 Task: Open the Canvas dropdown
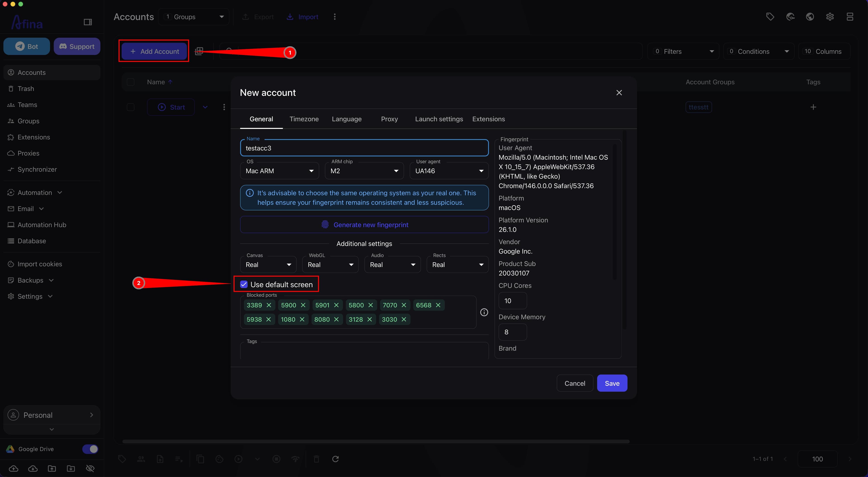pyautogui.click(x=268, y=265)
